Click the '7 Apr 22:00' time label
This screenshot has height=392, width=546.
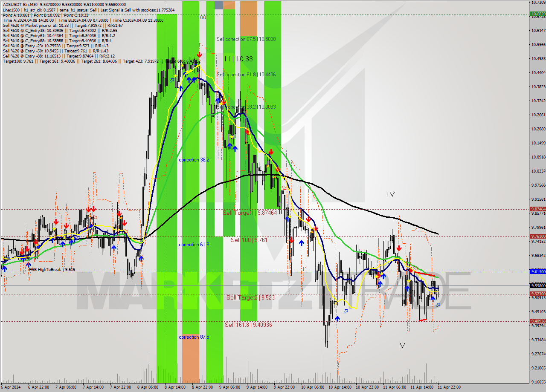(x=120, y=387)
